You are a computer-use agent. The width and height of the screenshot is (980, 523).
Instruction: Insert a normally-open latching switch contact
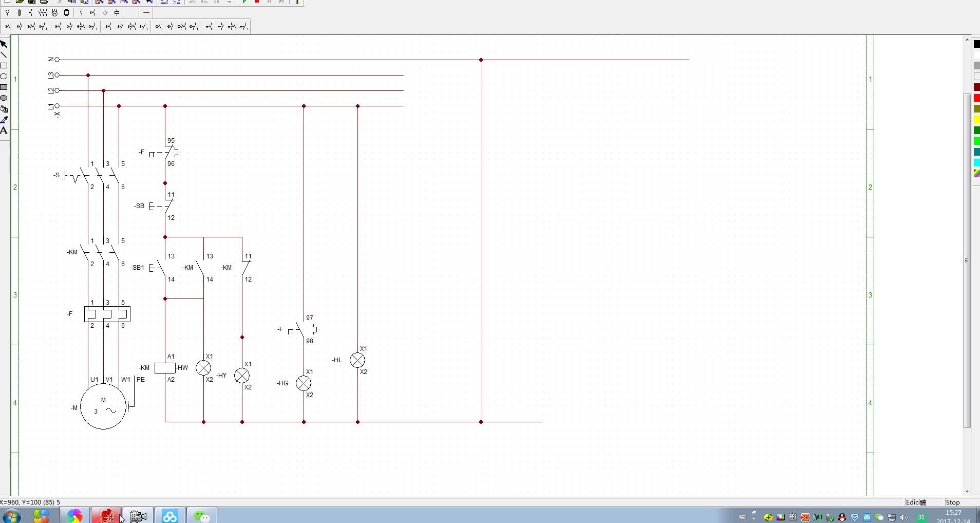coord(108,26)
